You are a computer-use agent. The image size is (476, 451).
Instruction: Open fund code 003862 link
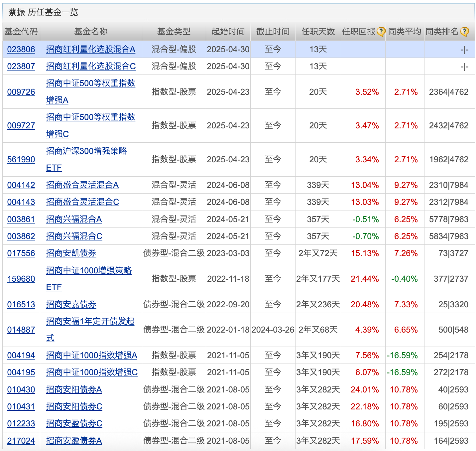pyautogui.click(x=21, y=236)
